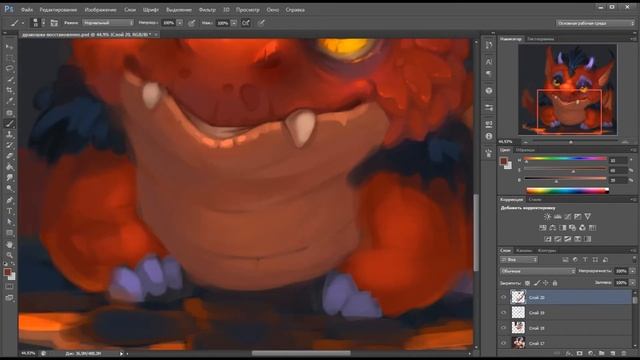Select the Smudge tool
The image size is (640, 360).
pyautogui.click(x=9, y=178)
